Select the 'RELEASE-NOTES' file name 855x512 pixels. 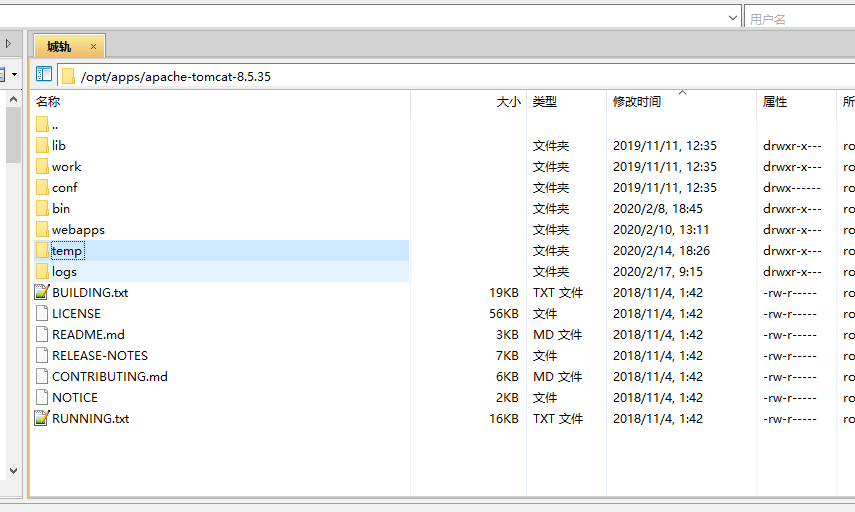100,356
